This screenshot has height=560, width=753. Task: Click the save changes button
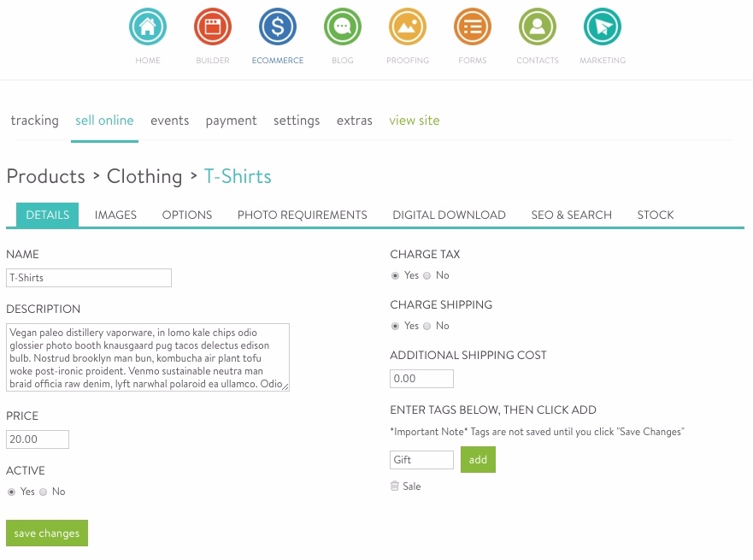point(46,533)
